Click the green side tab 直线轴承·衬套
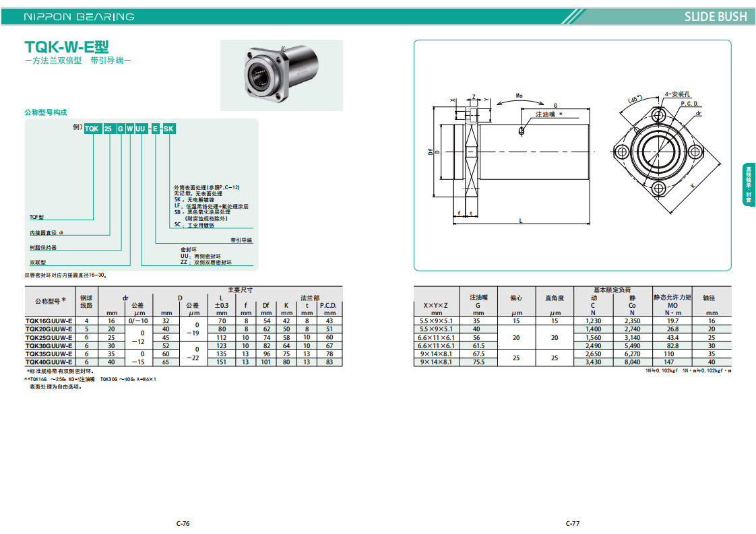This screenshot has width=756, height=534. [x=749, y=185]
